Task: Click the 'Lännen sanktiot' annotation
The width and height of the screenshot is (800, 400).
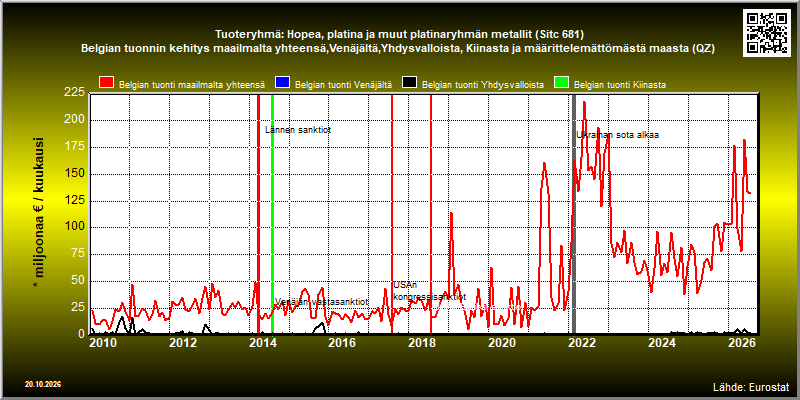Action: click(298, 130)
